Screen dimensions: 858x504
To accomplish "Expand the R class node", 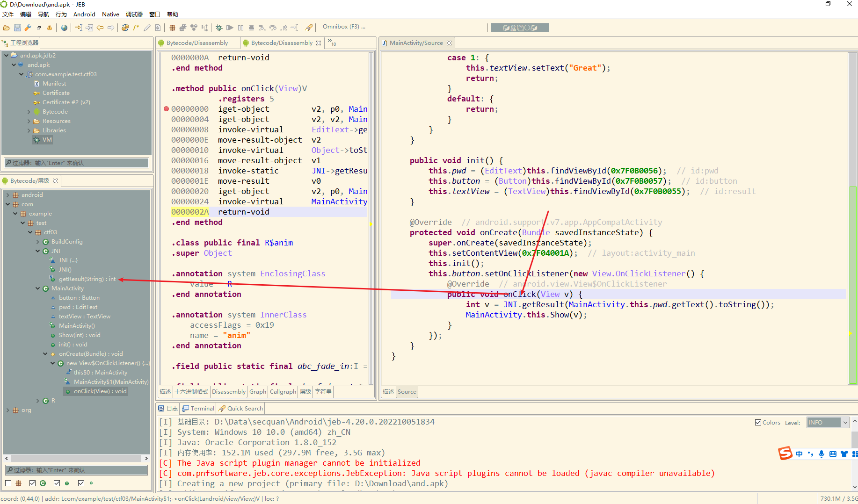I will pos(38,401).
